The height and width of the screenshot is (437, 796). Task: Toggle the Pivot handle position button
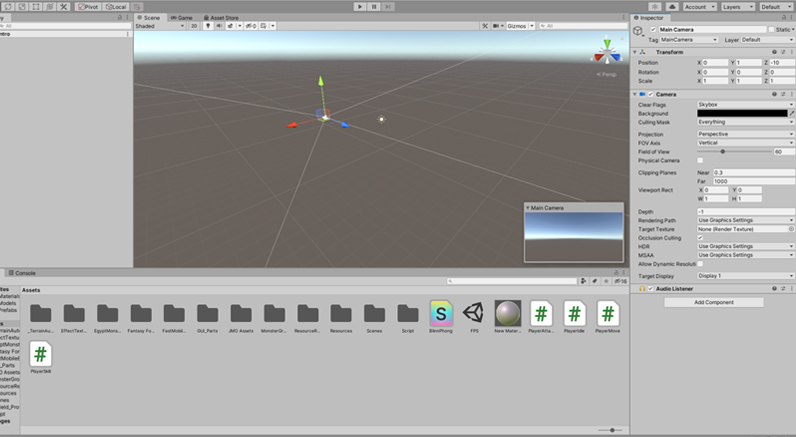click(89, 6)
